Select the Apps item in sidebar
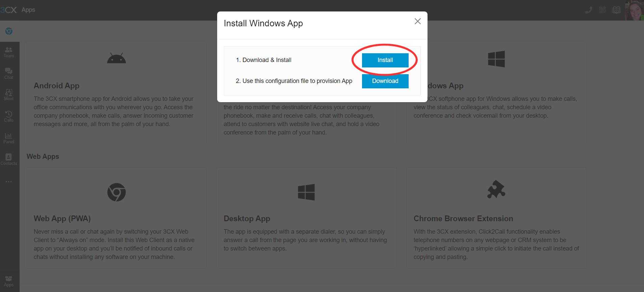This screenshot has width=644, height=292. coord(9,281)
